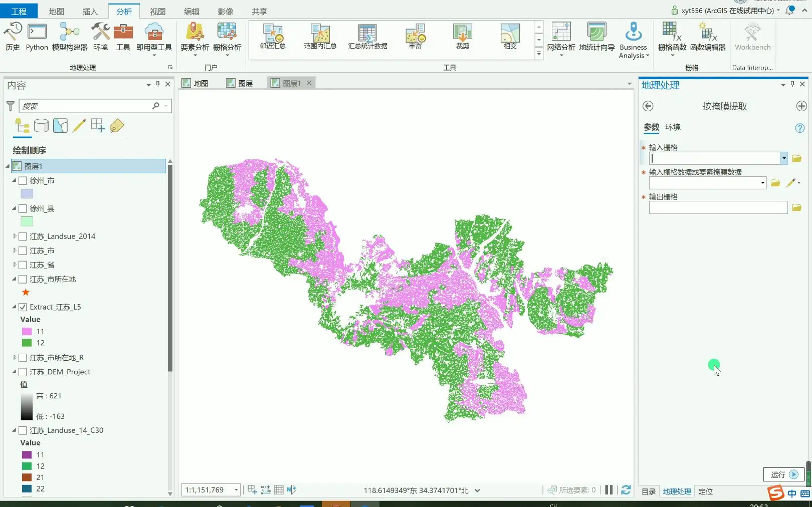Open the coordinate display format dropdown
The height and width of the screenshot is (507, 812).
click(477, 490)
